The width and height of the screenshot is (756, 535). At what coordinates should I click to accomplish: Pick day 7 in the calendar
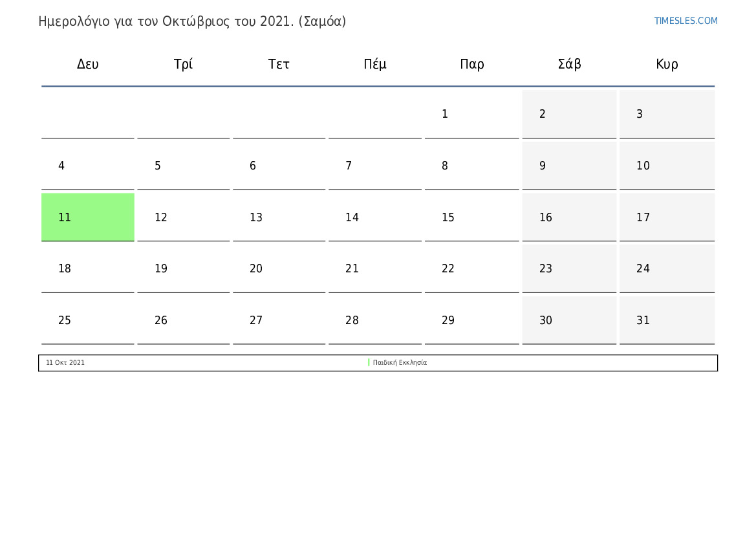(374, 166)
